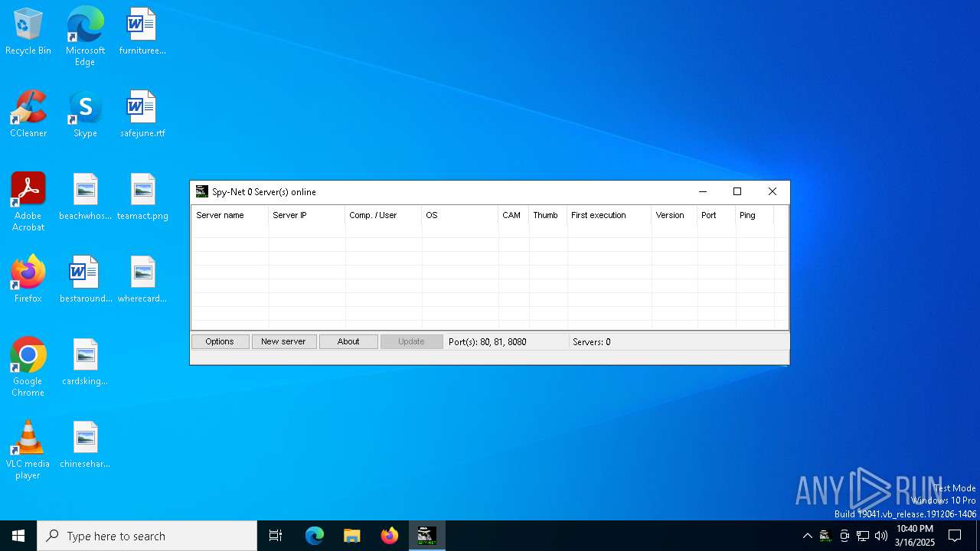The height and width of the screenshot is (551, 980).
Task: Select the VLC media player shortcut
Action: coord(28,450)
